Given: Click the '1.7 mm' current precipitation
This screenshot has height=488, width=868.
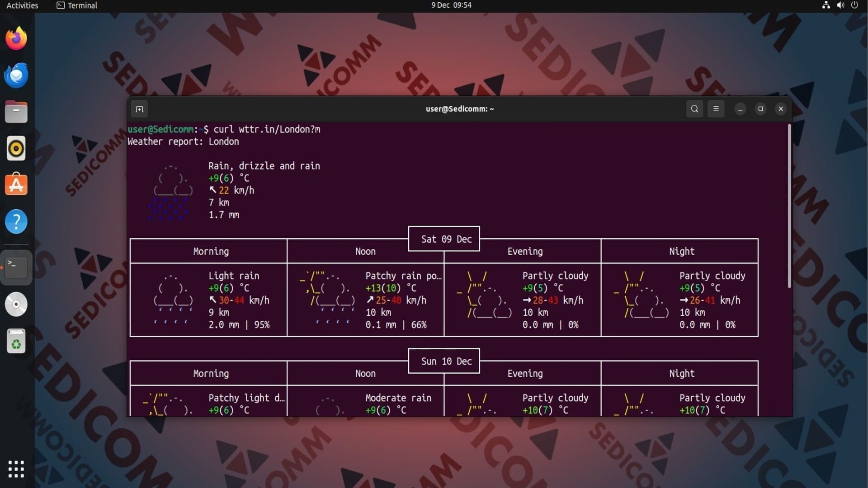Looking at the screenshot, I should point(224,215).
